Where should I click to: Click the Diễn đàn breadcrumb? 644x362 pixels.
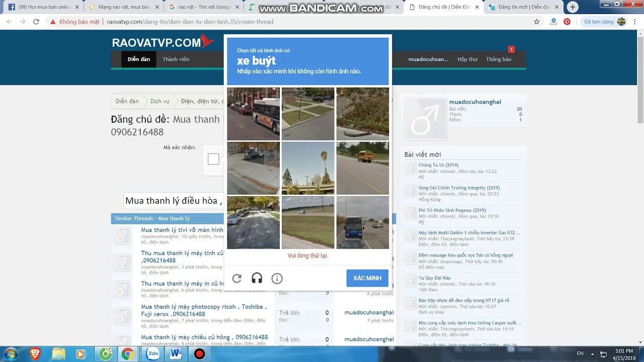coord(127,101)
